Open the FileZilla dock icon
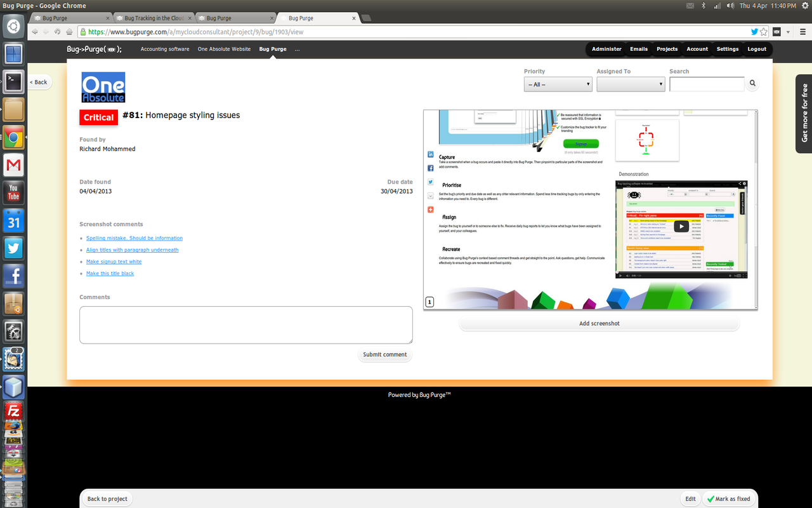 [13, 411]
